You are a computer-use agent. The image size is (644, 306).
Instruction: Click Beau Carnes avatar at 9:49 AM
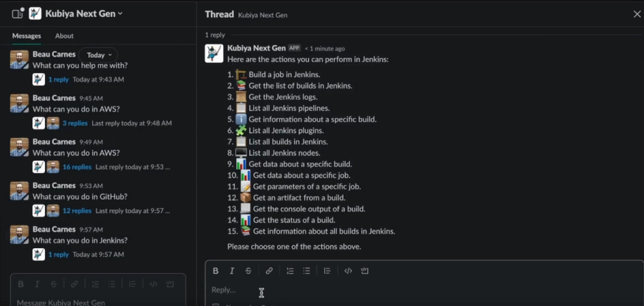[x=19, y=147]
